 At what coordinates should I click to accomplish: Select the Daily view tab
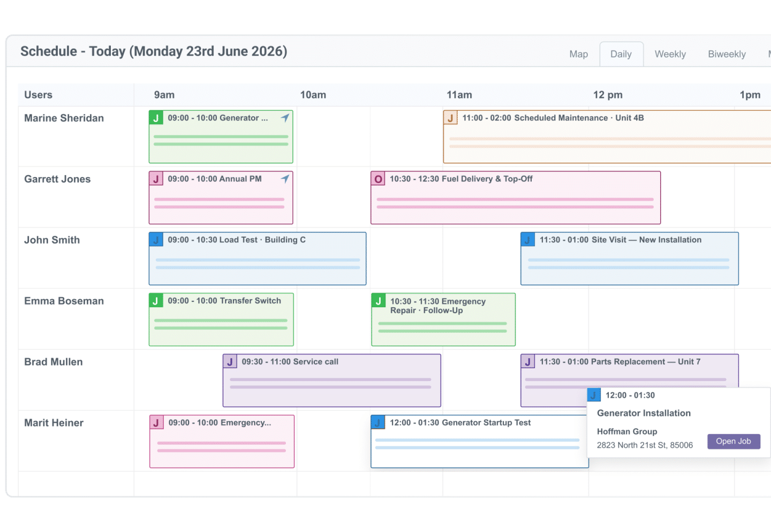621,54
